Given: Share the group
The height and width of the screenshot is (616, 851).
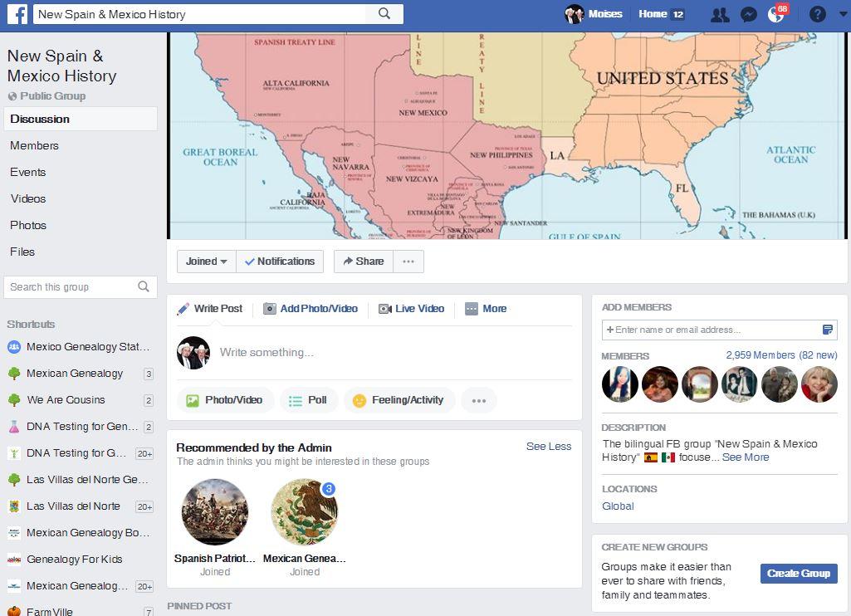Looking at the screenshot, I should [364, 262].
